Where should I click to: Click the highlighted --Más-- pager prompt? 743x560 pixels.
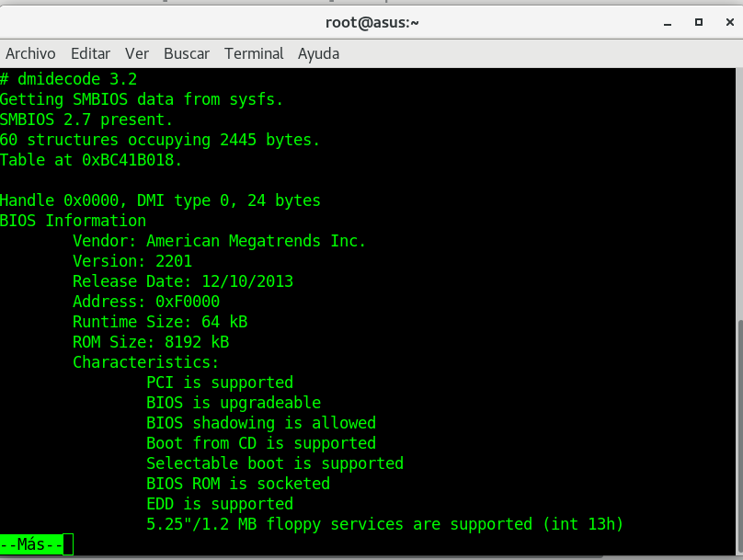[x=31, y=544]
